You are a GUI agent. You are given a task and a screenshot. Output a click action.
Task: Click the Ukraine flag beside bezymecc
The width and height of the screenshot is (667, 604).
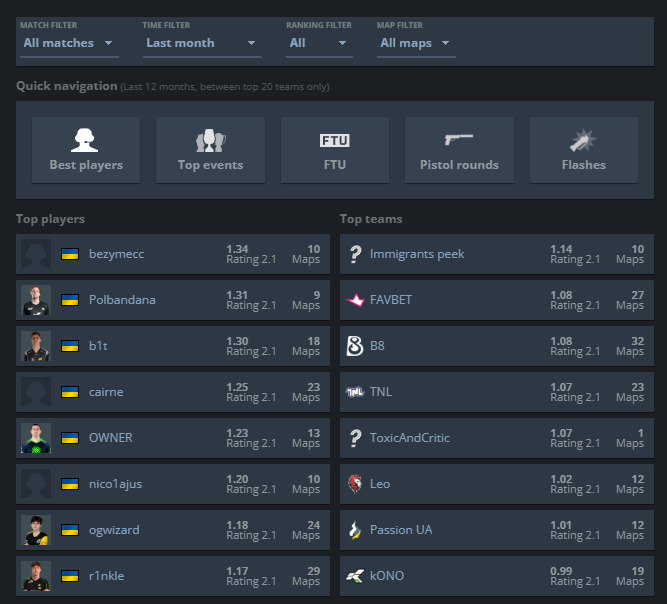click(70, 254)
